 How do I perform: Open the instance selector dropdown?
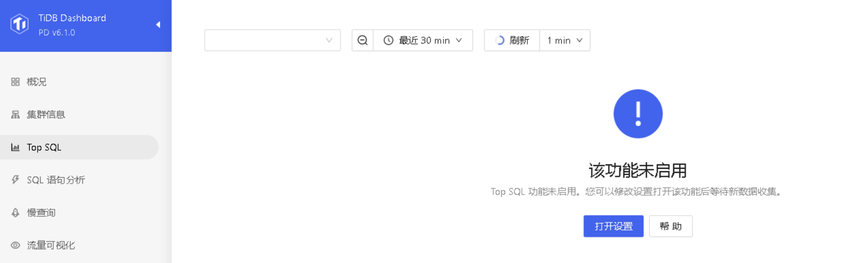tap(272, 41)
